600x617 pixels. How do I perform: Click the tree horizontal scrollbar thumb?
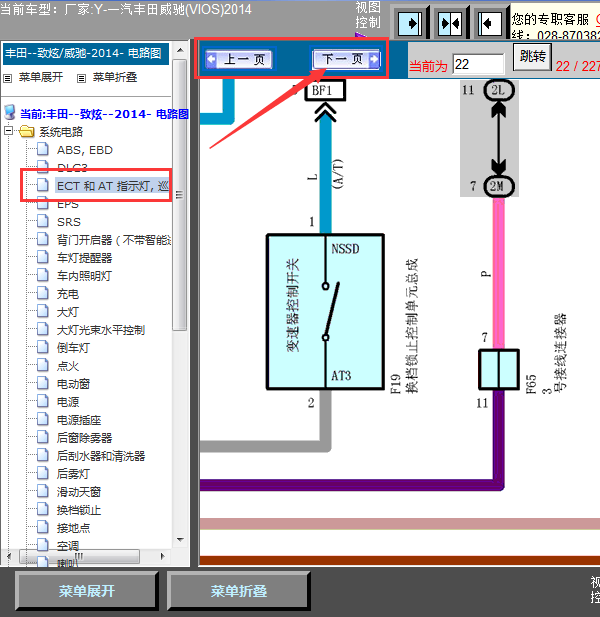(x=79, y=556)
